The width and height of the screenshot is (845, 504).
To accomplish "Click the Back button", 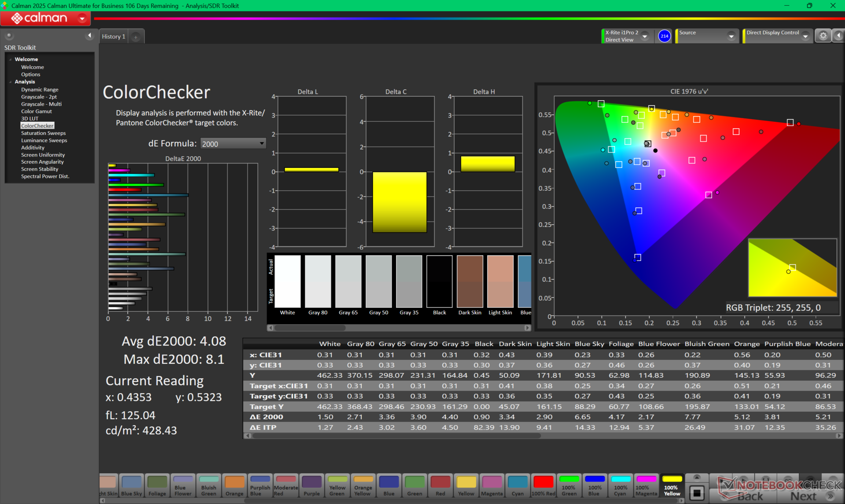I will [x=750, y=496].
